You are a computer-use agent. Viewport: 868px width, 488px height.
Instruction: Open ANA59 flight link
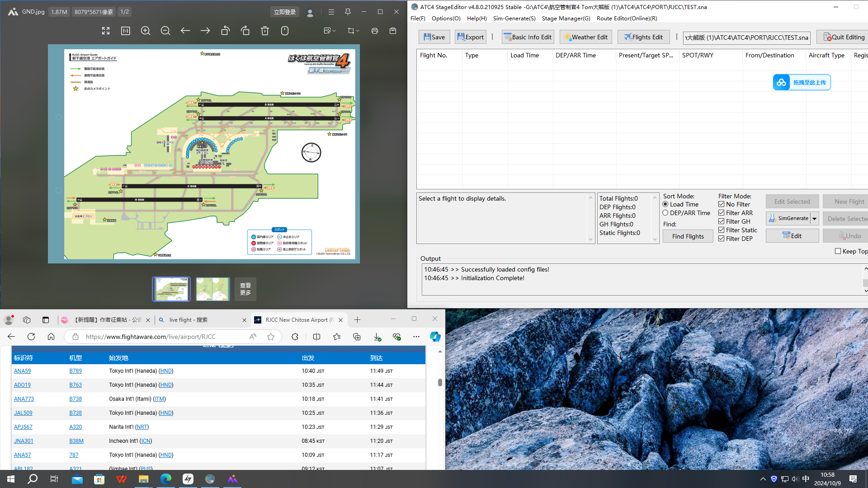coord(22,371)
